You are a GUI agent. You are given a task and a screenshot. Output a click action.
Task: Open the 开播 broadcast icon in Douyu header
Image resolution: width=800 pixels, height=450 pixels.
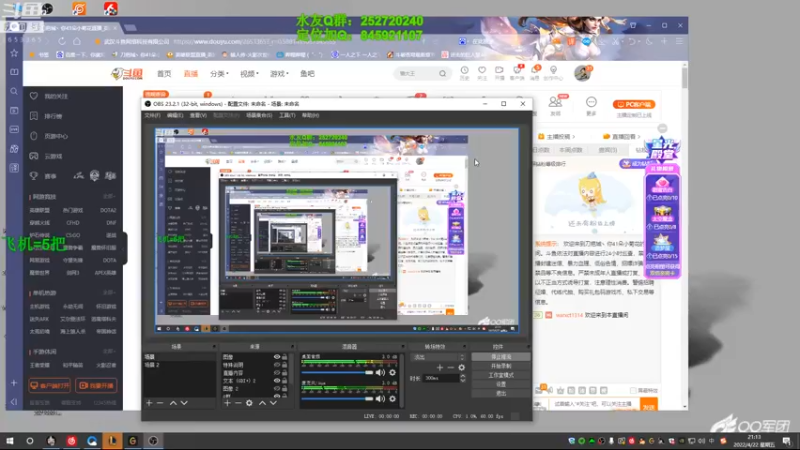coord(499,70)
